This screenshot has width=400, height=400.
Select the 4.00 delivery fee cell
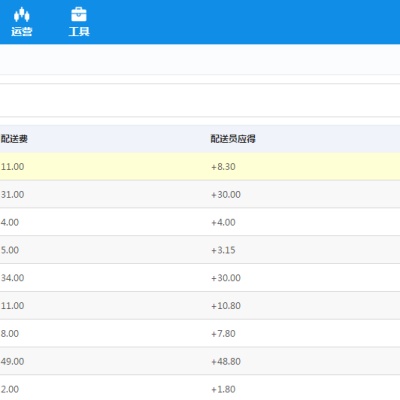10,222
